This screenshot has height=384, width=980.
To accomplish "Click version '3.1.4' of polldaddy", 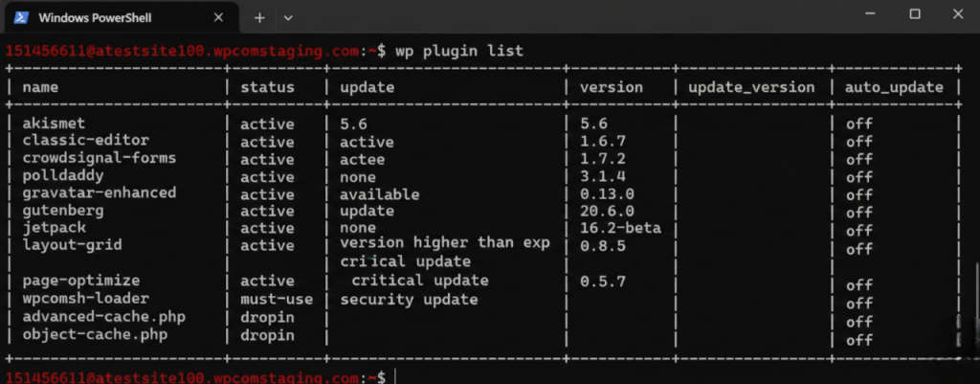I will pyautogui.click(x=603, y=176).
